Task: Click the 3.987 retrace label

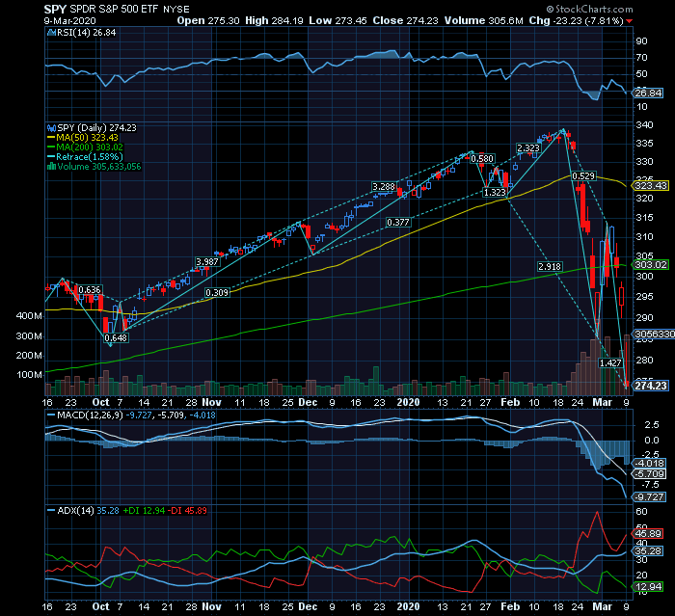Action: [x=207, y=261]
